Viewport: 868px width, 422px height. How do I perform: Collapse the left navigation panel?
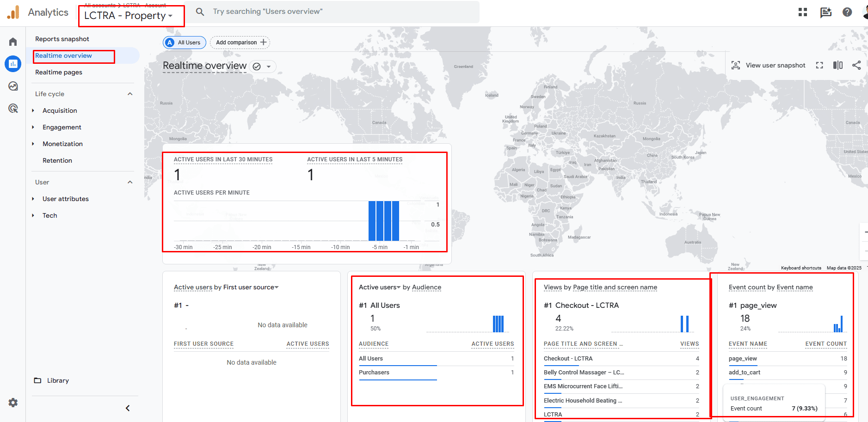point(128,408)
